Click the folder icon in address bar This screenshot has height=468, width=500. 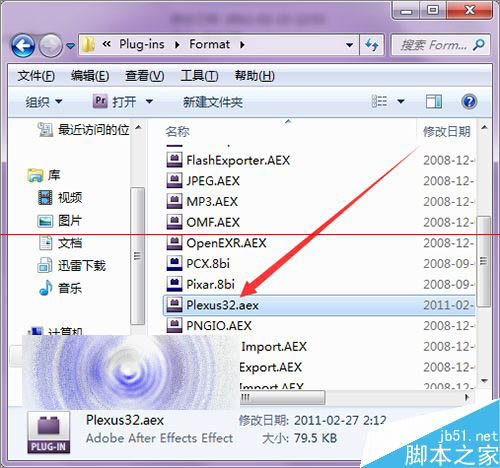88,44
